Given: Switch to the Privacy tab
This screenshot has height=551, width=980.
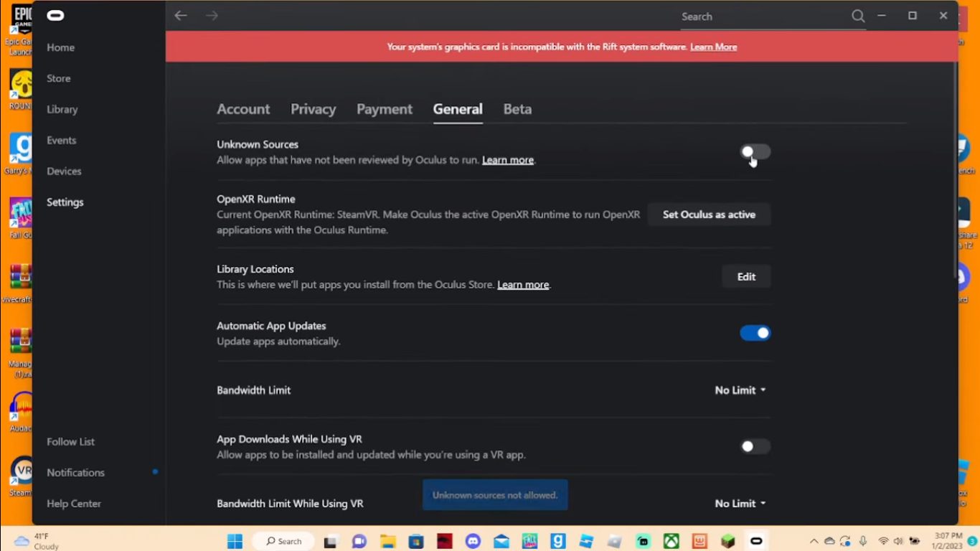Looking at the screenshot, I should pos(313,109).
